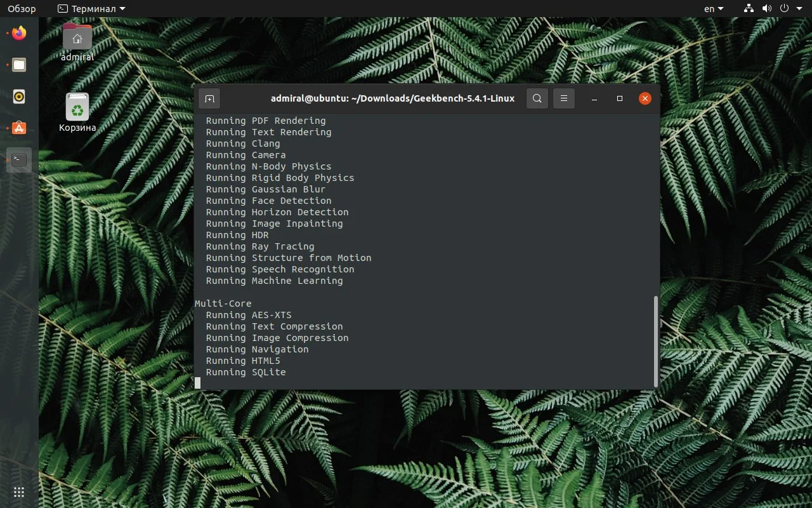
Task: Click the 'Running Gaussian Blur' line
Action: pyautogui.click(x=266, y=189)
